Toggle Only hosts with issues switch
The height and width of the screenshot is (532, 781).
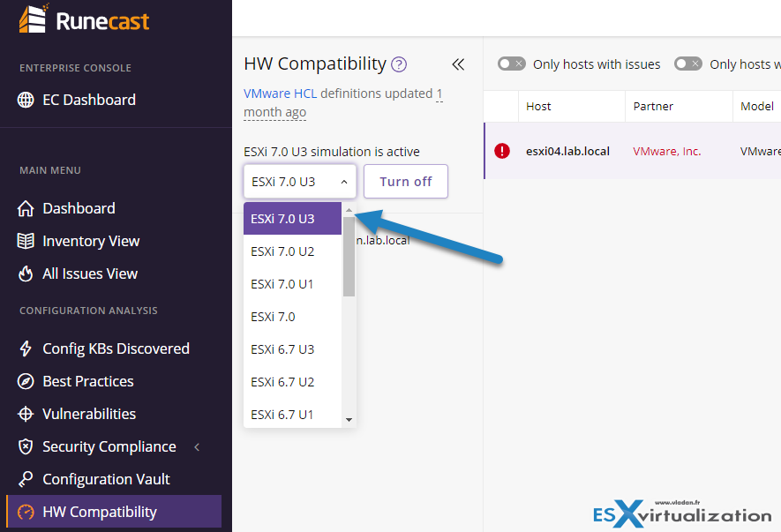[512, 64]
